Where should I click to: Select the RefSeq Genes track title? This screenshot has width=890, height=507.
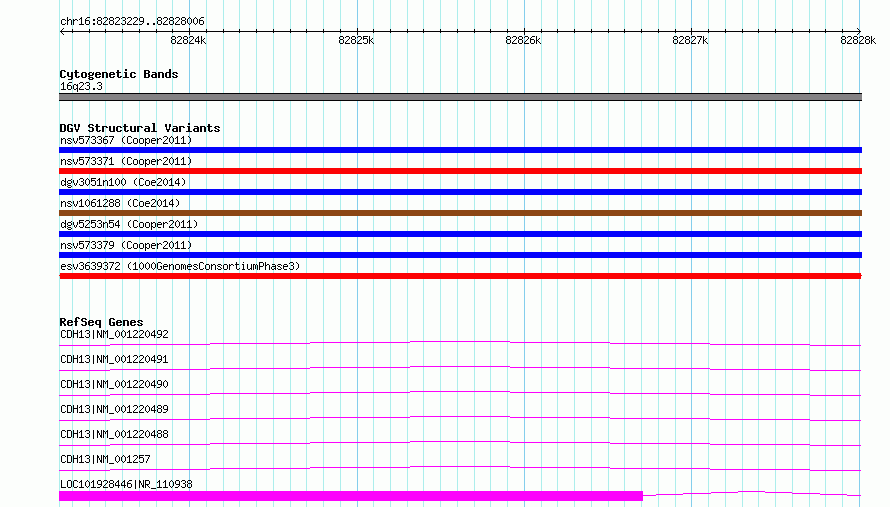pos(101,322)
